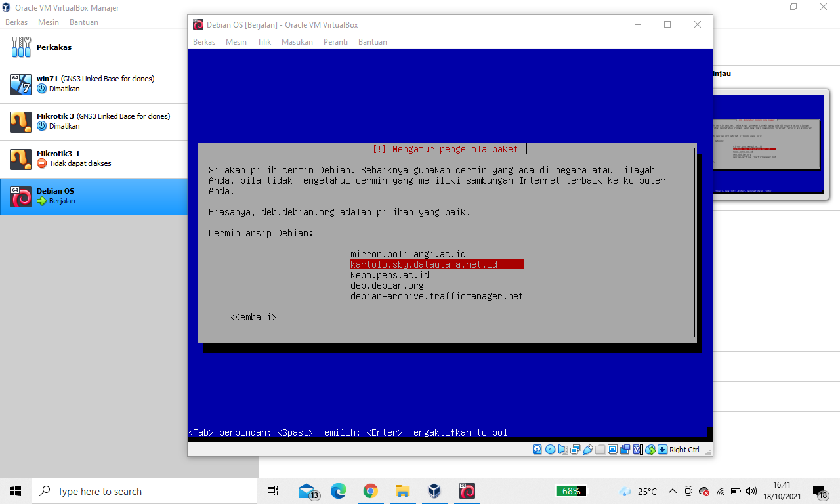Image resolution: width=840 pixels, height=504 pixels.
Task: Click the display indicator in VM status bar
Action: (613, 450)
